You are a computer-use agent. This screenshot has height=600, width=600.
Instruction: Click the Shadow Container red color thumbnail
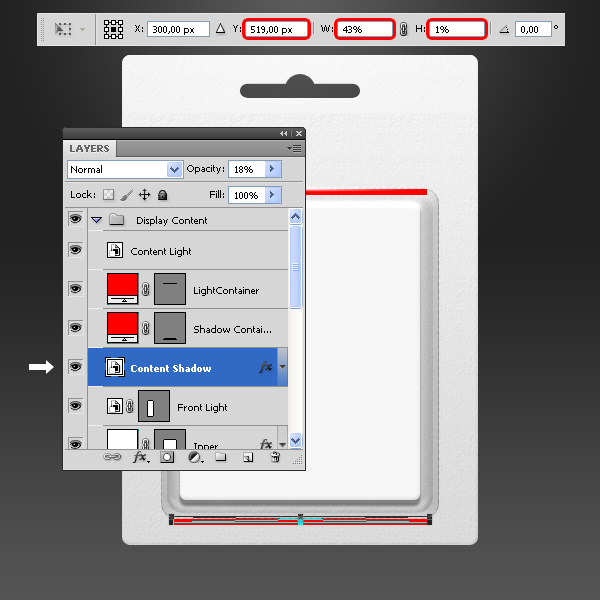(x=123, y=326)
